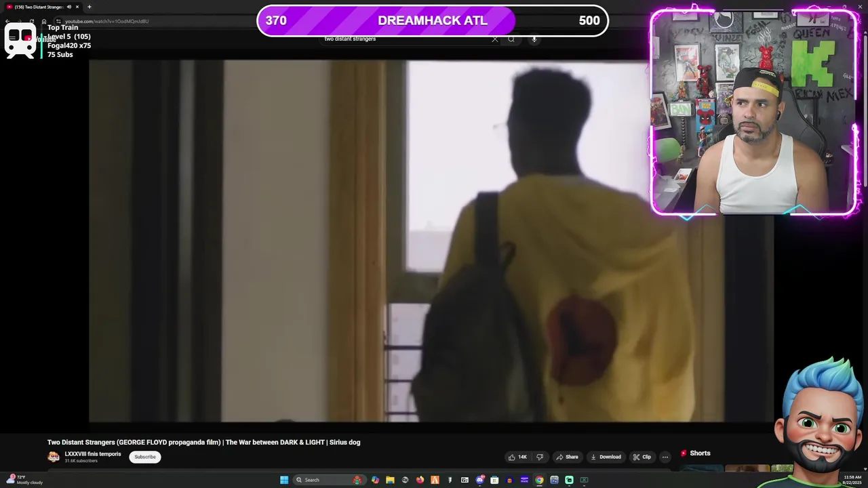Open the Windows Start menu
Image resolution: width=868 pixels, height=488 pixels.
(284, 480)
